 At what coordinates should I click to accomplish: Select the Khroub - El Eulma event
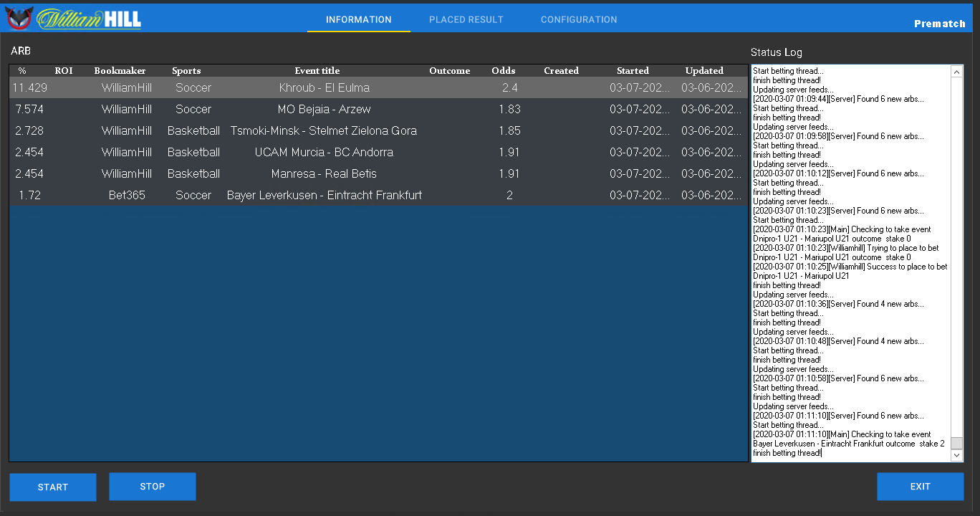click(x=325, y=88)
